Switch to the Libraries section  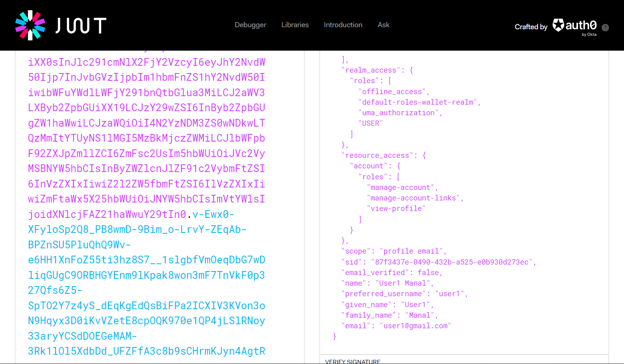click(295, 25)
